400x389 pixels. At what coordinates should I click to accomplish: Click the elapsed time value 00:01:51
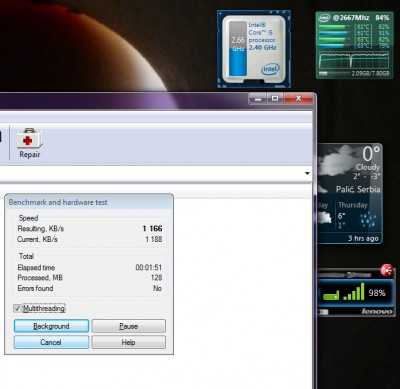pos(149,267)
